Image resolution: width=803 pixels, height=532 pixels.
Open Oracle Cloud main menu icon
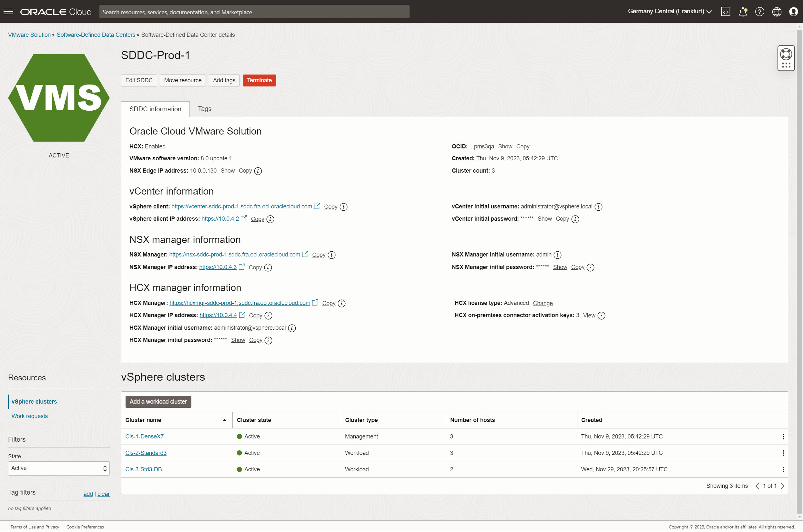(8, 11)
